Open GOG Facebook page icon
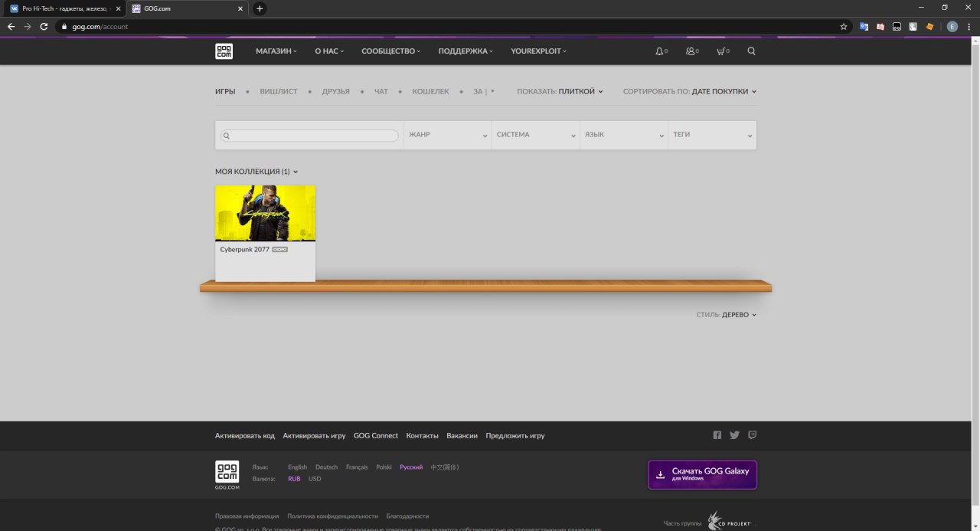This screenshot has width=980, height=531. 717,435
